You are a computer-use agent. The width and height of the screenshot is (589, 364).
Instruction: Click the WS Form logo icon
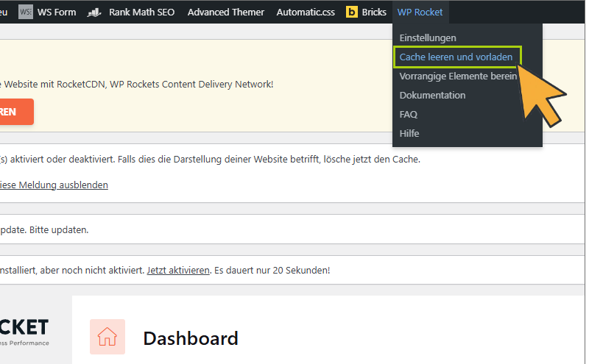(26, 12)
